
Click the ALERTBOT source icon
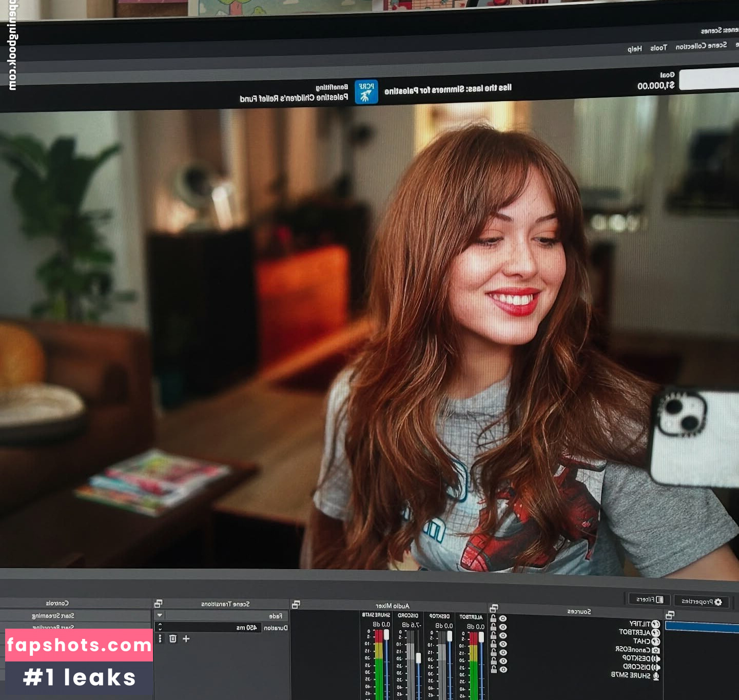655,633
